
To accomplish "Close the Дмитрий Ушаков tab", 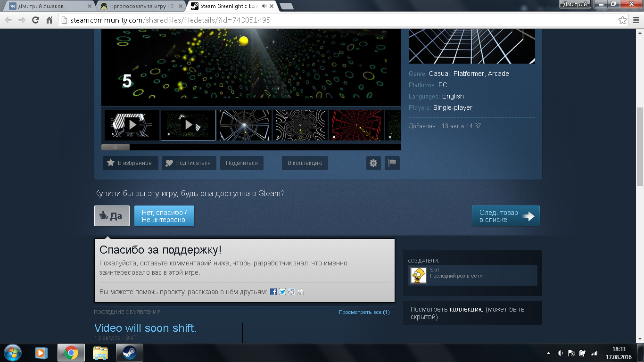I will [90, 6].
